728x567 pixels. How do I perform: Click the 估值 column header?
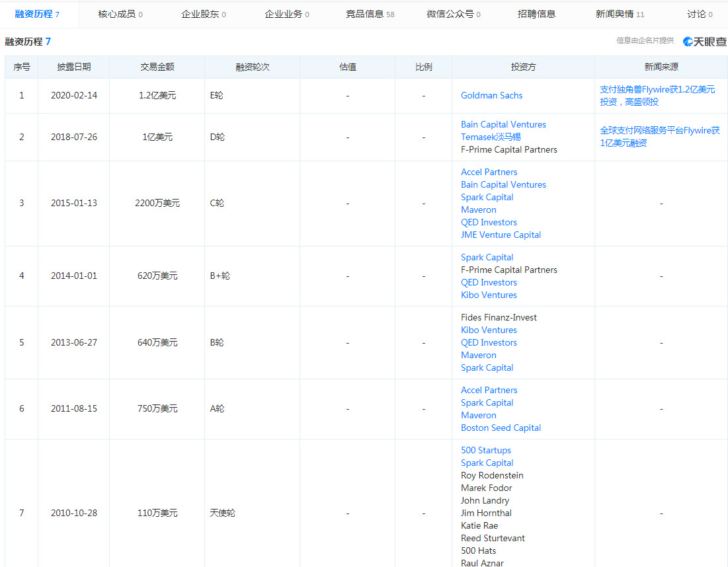(348, 67)
